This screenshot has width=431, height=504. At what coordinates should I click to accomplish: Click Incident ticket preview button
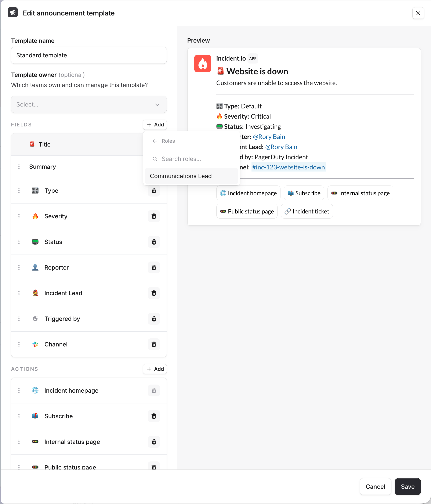[307, 211]
